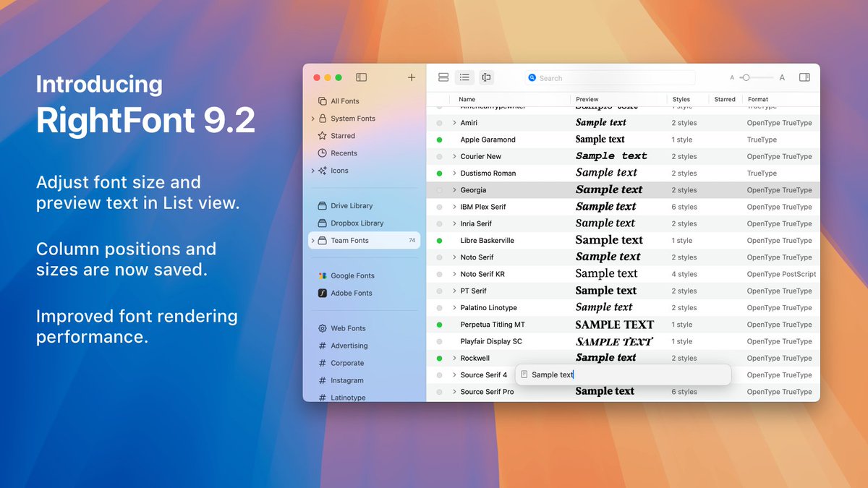The height and width of the screenshot is (488, 868).
Task: Deactivate Libre Baskerville via its green dot
Action: 439,241
